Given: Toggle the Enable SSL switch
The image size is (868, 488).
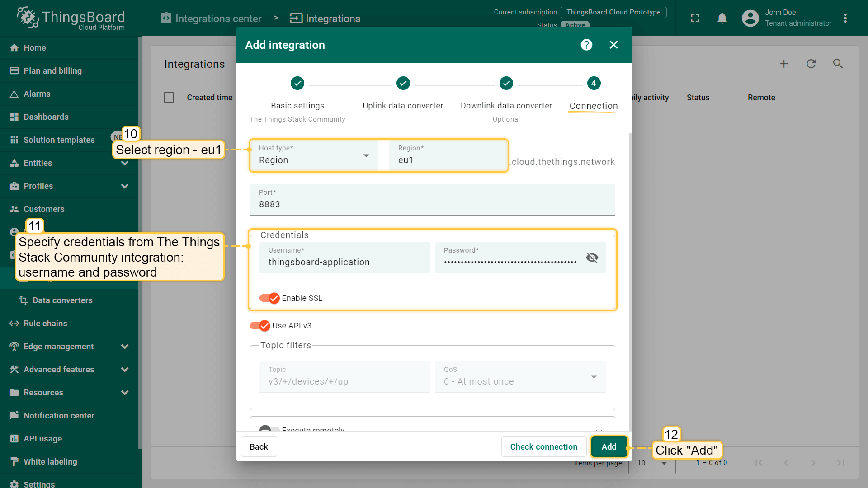Looking at the screenshot, I should (269, 298).
